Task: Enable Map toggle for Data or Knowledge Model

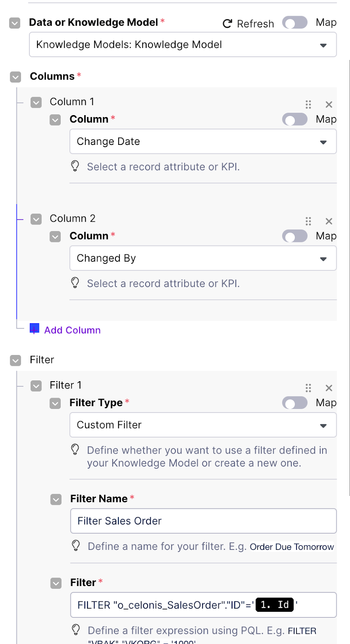Action: (x=294, y=23)
